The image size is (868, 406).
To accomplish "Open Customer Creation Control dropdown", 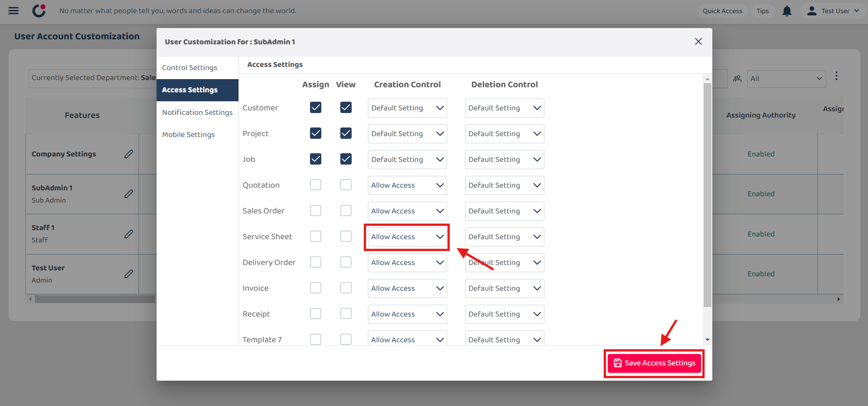I will [407, 108].
